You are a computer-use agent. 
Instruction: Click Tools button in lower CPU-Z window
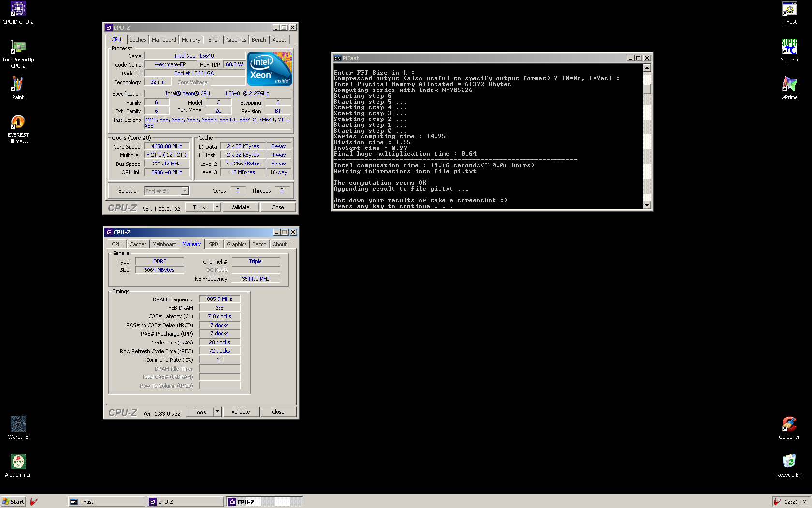click(x=200, y=412)
